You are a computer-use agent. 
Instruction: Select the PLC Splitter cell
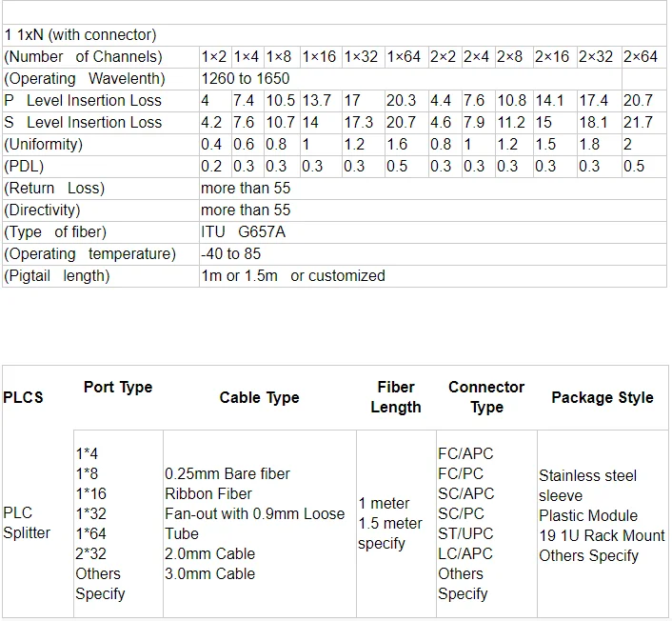[27, 523]
